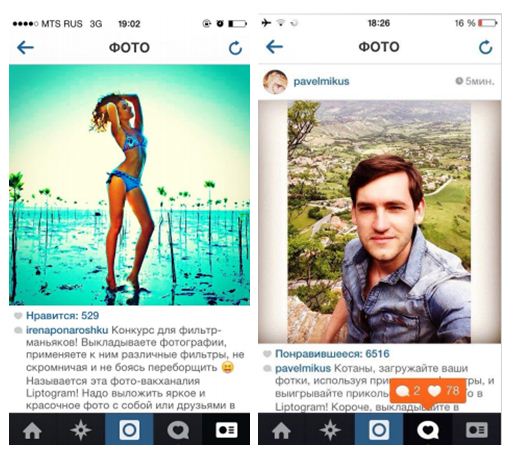View likes via "Нравится: 529"
This screenshot has width=514, height=457.
click(x=62, y=315)
